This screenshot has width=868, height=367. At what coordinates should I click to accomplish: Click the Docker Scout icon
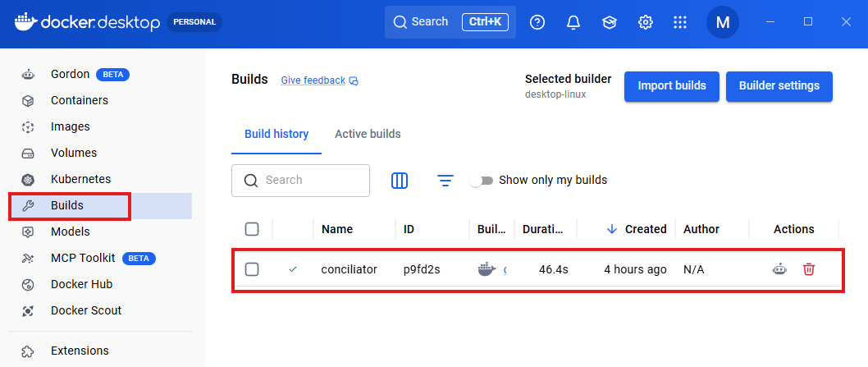click(x=28, y=311)
